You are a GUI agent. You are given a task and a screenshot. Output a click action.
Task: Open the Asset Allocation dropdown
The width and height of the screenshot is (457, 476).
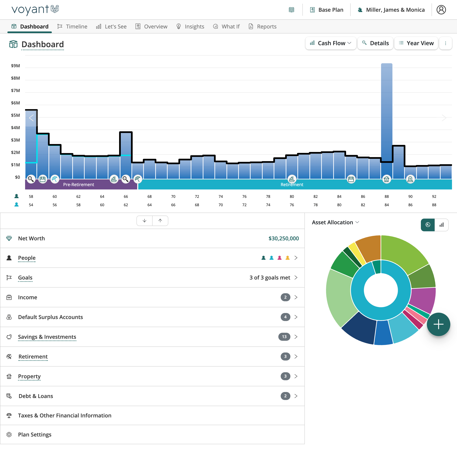point(335,222)
